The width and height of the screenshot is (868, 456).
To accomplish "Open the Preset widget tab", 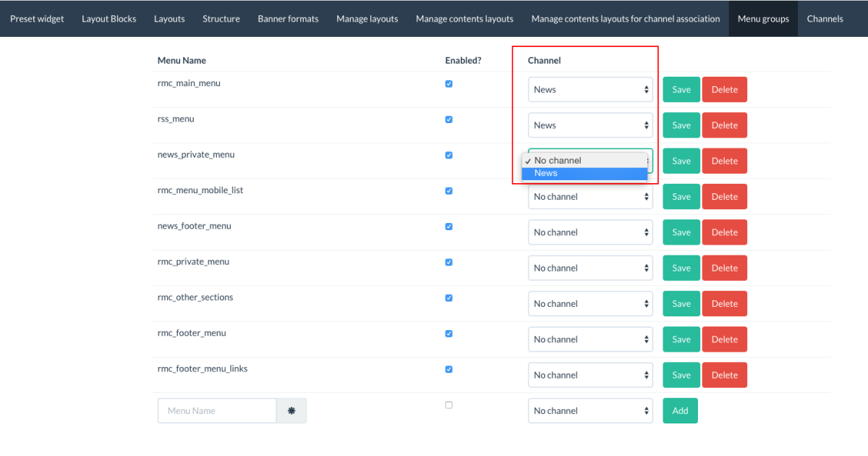I will pyautogui.click(x=37, y=19).
